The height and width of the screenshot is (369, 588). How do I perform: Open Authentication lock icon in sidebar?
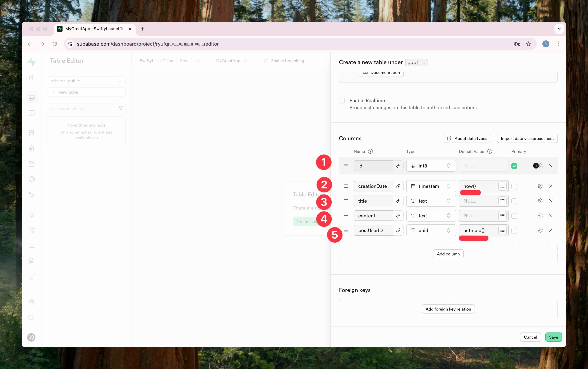(x=31, y=148)
